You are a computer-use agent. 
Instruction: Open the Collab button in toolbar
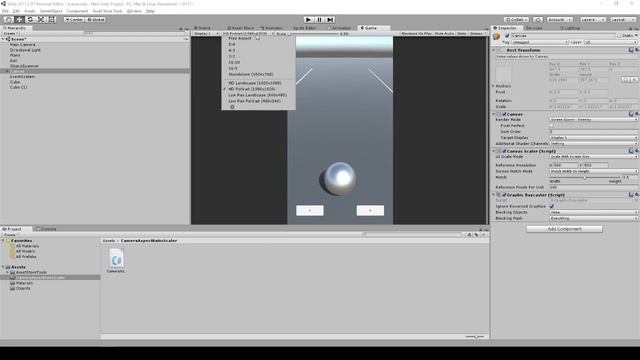click(516, 20)
